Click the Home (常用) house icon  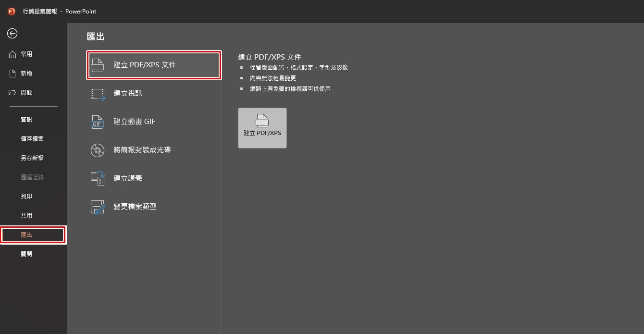coord(12,54)
